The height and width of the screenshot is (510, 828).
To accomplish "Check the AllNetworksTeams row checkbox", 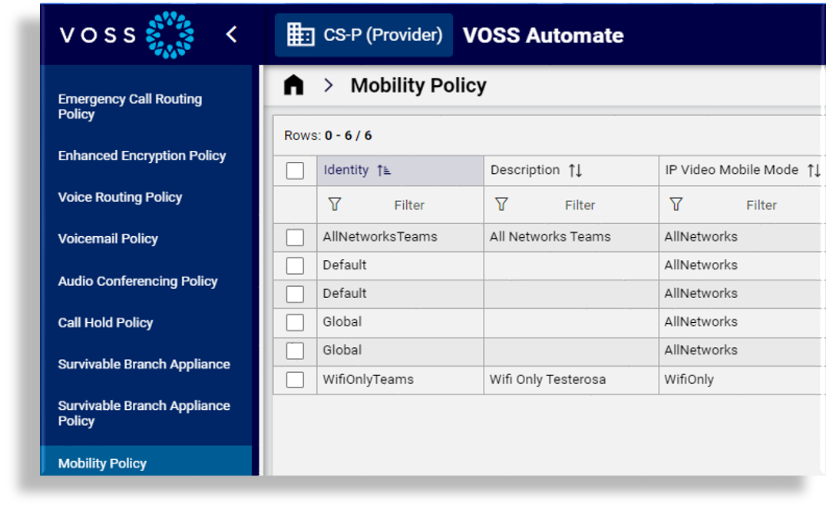I will click(295, 237).
